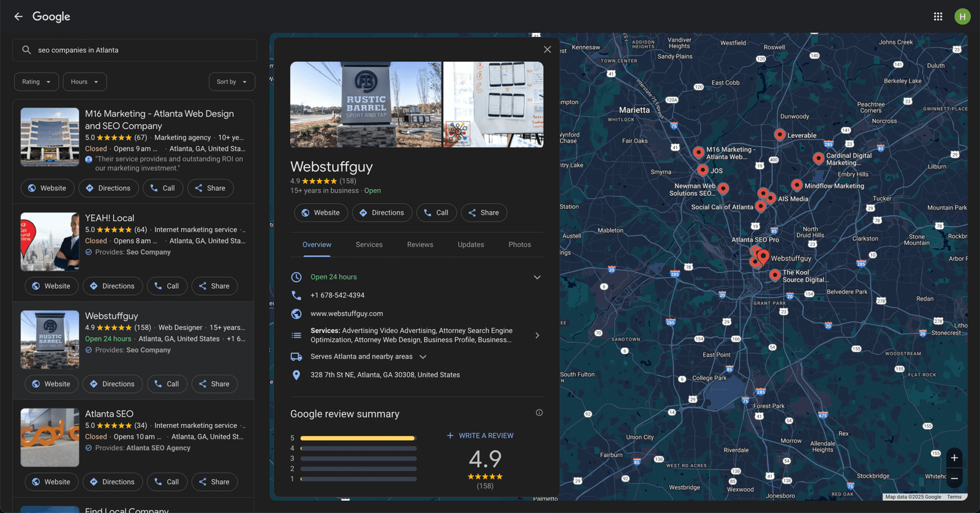Click Call in the Webstuffguy details panel
The image size is (980, 513).
tap(437, 213)
